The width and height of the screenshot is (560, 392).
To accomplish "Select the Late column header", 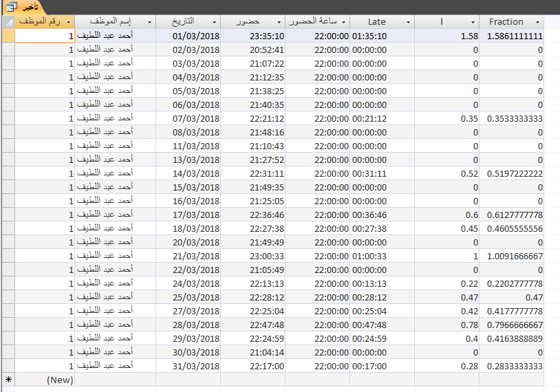I will [x=382, y=22].
